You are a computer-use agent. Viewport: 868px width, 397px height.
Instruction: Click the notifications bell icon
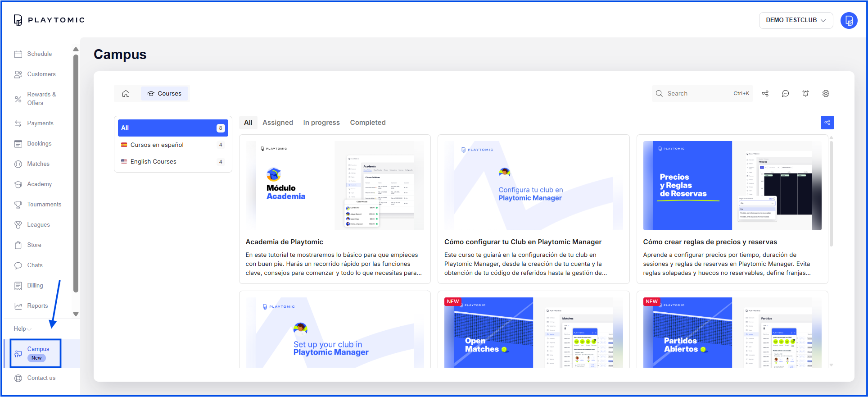[x=805, y=94]
